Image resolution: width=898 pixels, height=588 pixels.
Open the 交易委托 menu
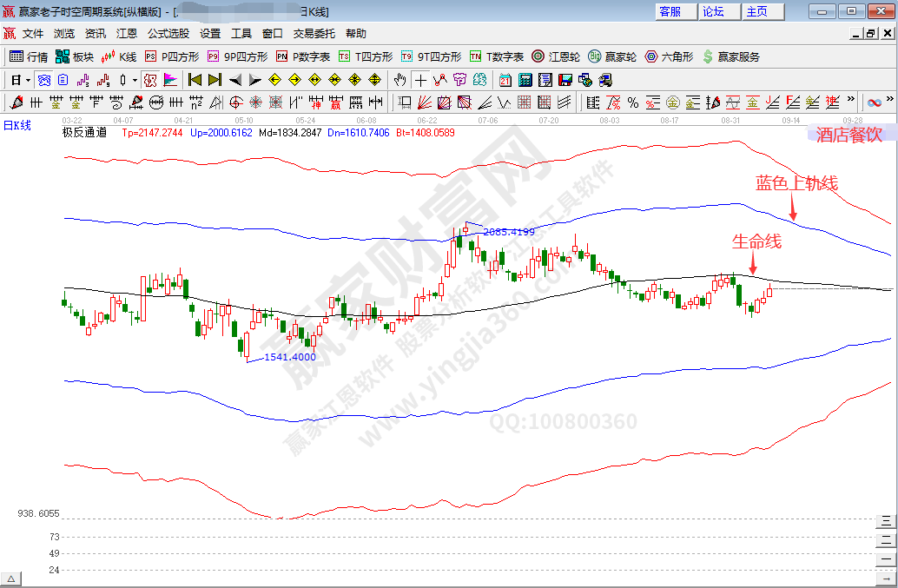pyautogui.click(x=314, y=34)
